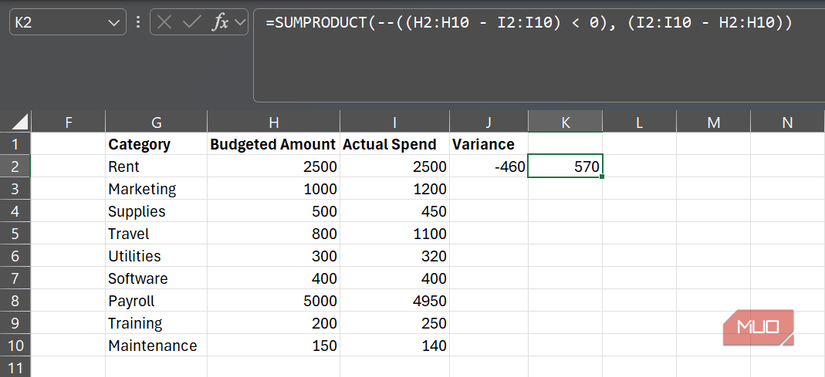
Task: Select row 2 header
Action: click(15, 167)
